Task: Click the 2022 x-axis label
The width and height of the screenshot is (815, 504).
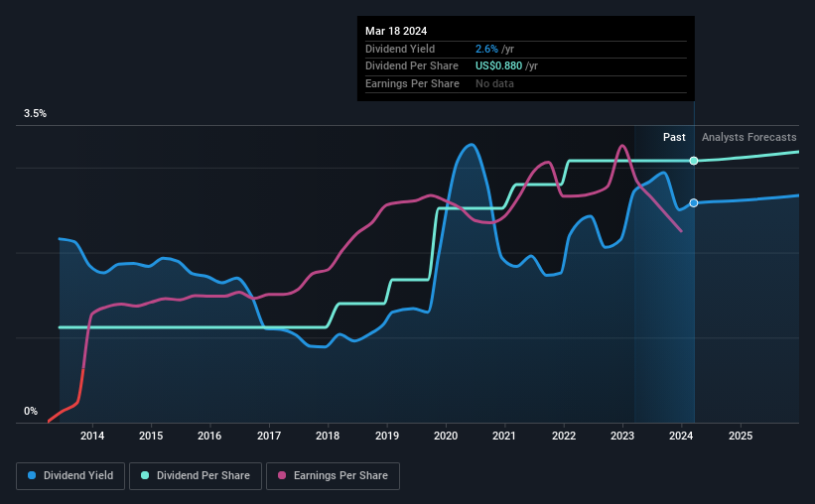Action: (x=564, y=436)
